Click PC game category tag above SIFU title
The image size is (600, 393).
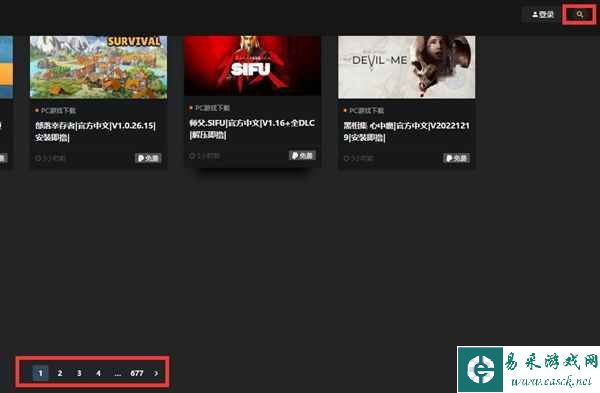[x=210, y=108]
